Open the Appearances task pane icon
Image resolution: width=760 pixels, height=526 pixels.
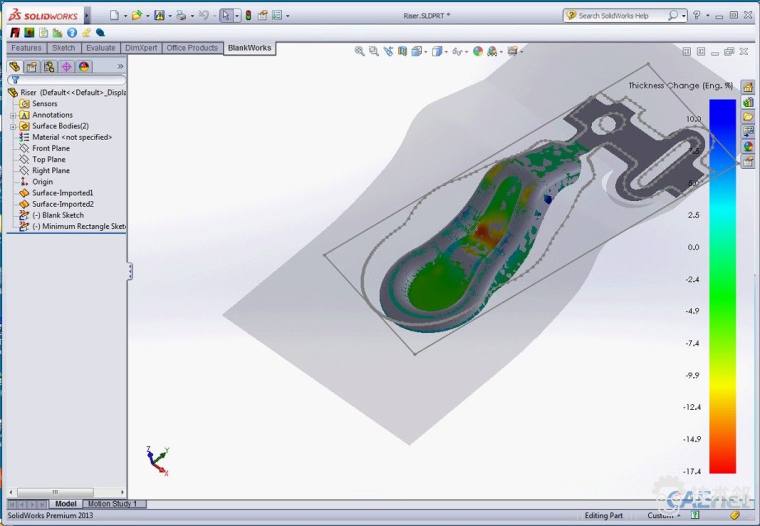point(747,147)
